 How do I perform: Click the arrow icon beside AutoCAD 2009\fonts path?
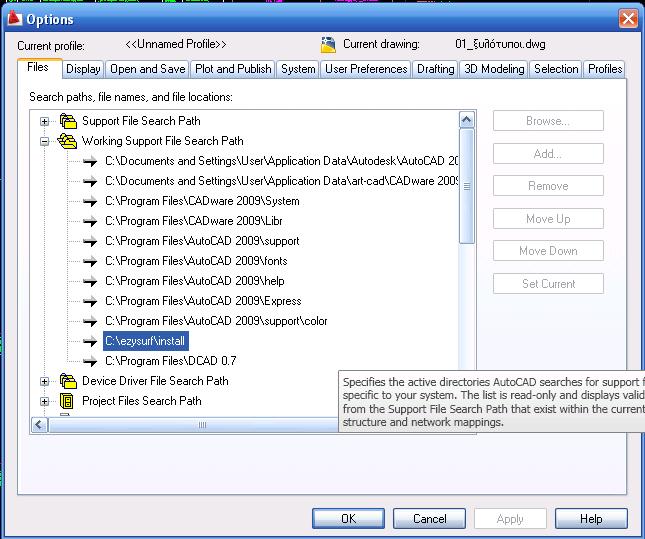tap(90, 261)
